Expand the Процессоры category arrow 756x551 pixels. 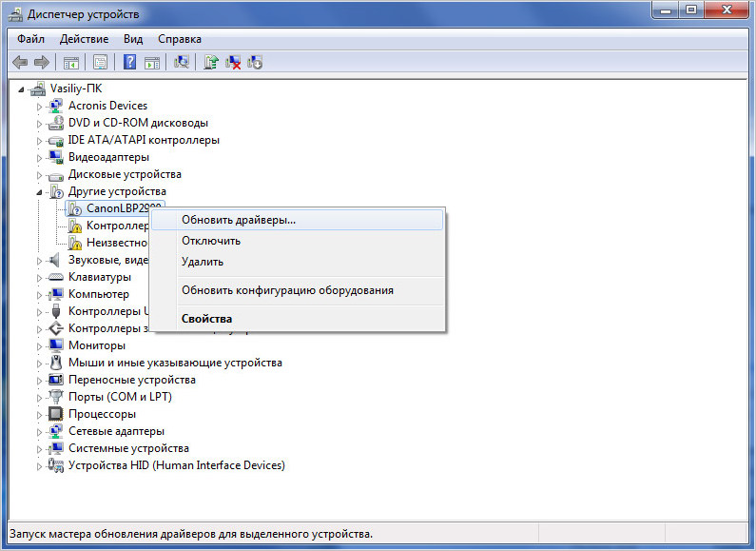tap(40, 414)
